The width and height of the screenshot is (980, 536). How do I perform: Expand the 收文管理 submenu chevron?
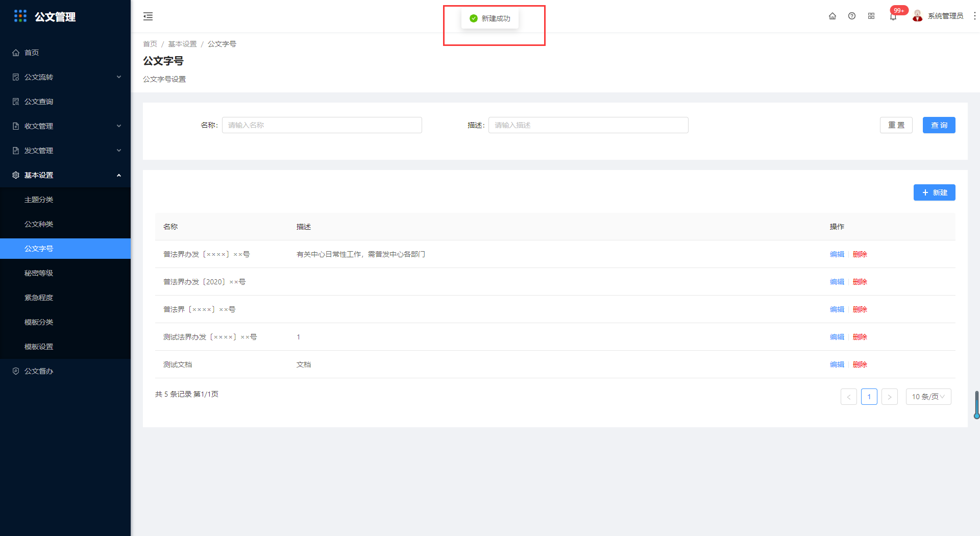[119, 126]
